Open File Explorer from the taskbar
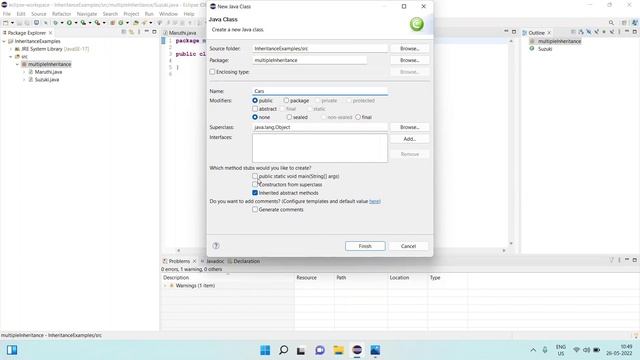This screenshot has height=360, width=640. (x=338, y=350)
